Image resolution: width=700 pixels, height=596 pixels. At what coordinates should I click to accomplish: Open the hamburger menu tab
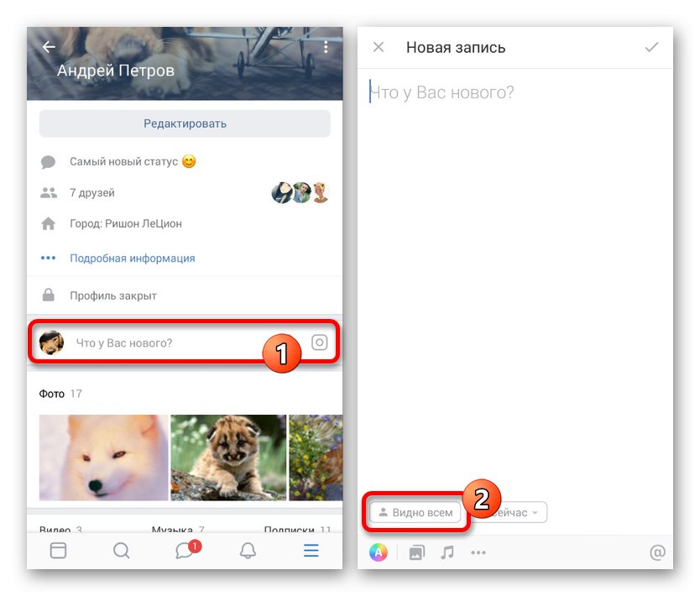[x=311, y=551]
